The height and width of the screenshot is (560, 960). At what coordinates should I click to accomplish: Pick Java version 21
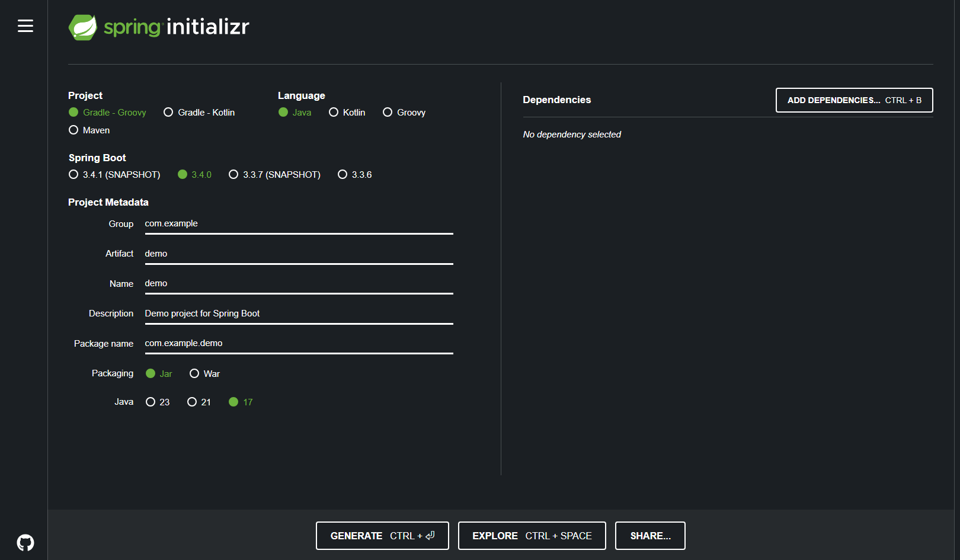pyautogui.click(x=199, y=402)
